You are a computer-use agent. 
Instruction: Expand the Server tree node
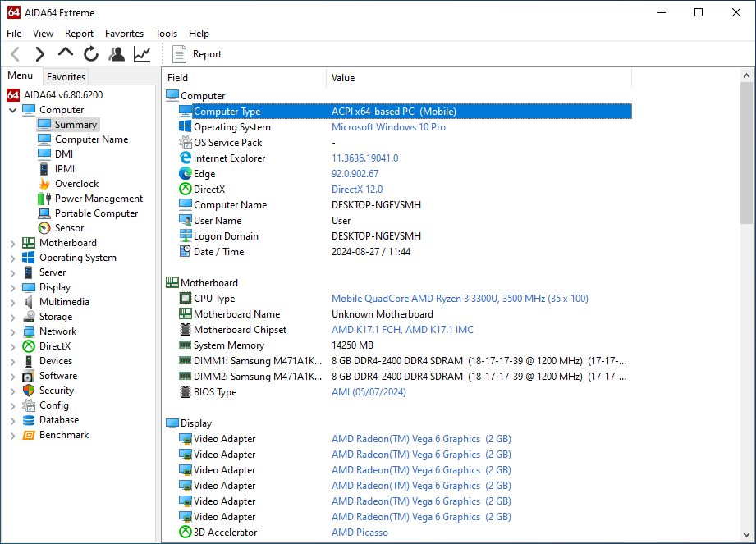(13, 272)
